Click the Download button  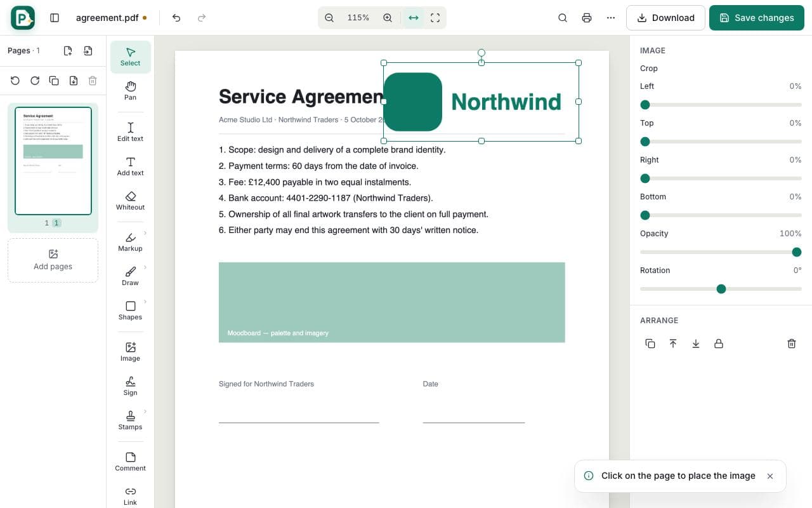pyautogui.click(x=665, y=18)
